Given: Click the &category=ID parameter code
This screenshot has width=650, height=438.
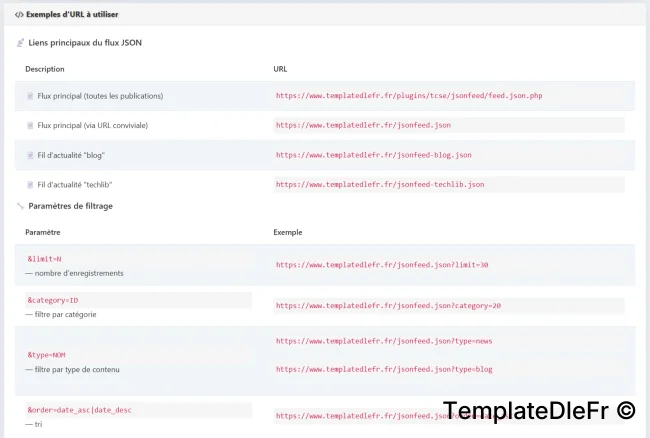Looking at the screenshot, I should pyautogui.click(x=53, y=300).
